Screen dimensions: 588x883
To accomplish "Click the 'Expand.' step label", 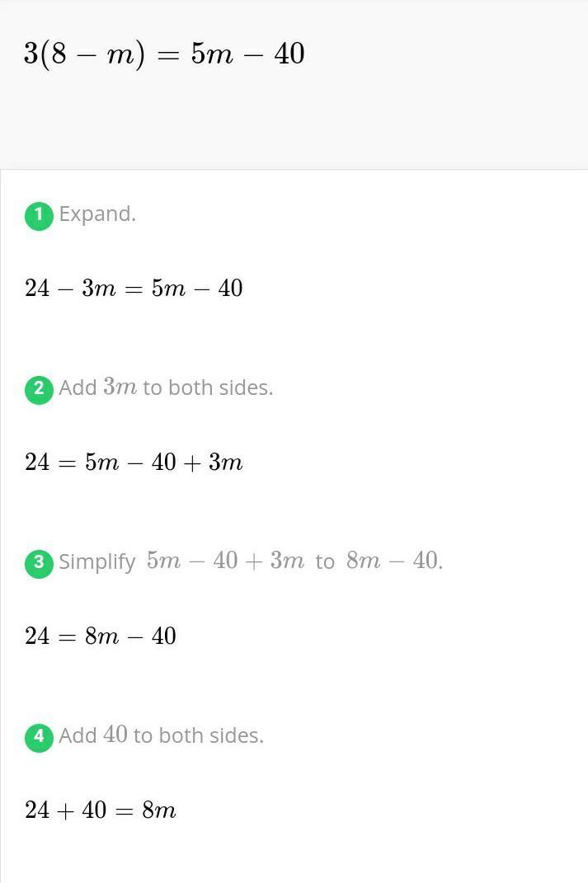I will tap(97, 214).
